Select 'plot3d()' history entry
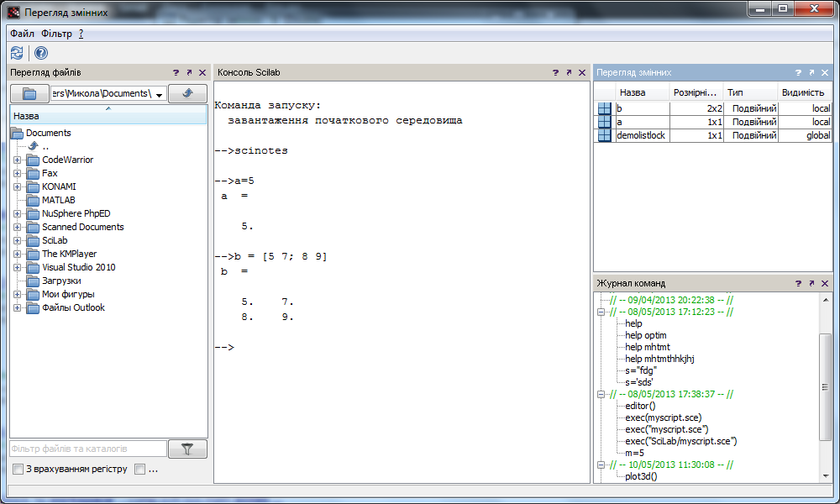This screenshot has width=840, height=504. (641, 476)
